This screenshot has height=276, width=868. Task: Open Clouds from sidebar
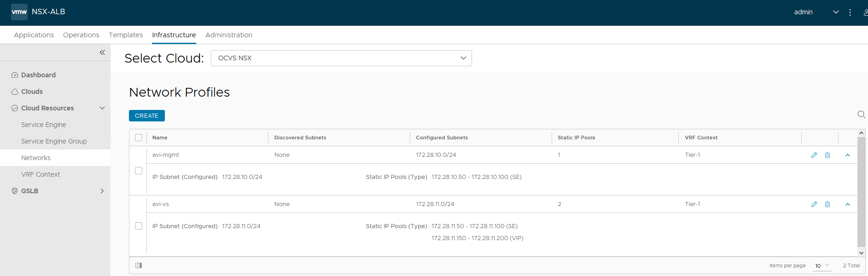point(32,92)
